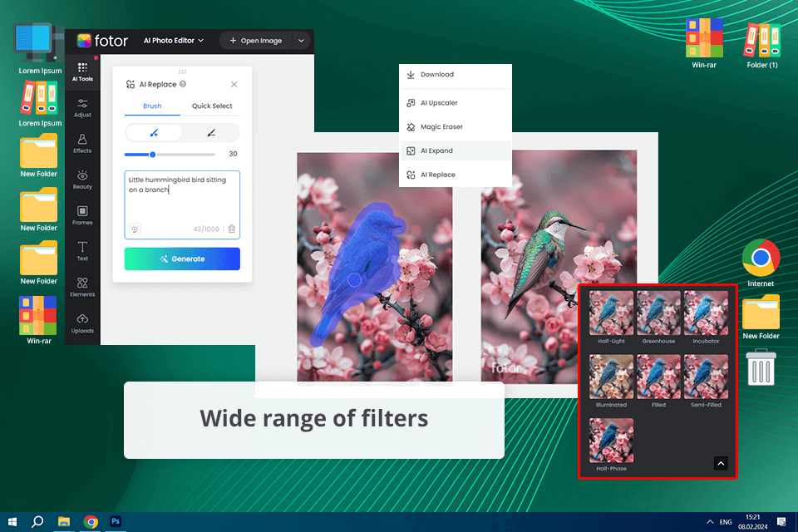This screenshot has width=798, height=532.
Task: Open the Adjust sidebar section
Action: pos(82,108)
